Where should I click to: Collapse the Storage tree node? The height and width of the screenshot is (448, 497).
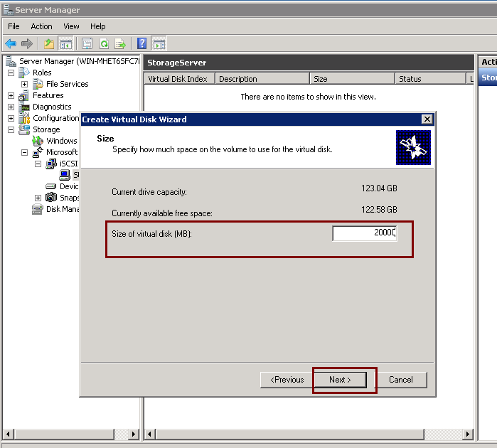click(x=11, y=129)
